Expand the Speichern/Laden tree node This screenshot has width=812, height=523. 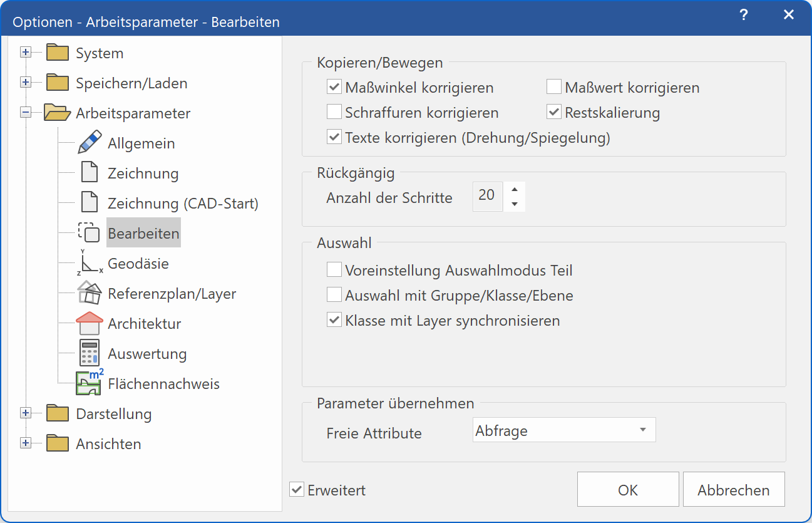coord(26,83)
